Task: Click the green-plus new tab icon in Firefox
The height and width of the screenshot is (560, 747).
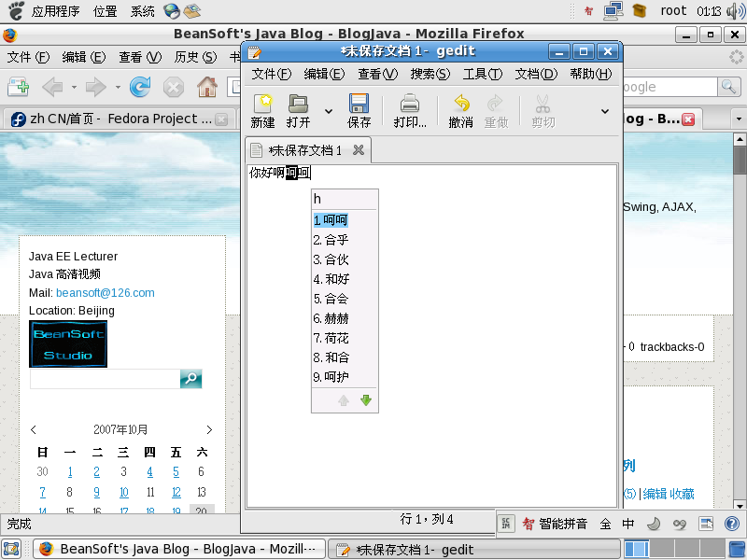Action: click(x=19, y=87)
